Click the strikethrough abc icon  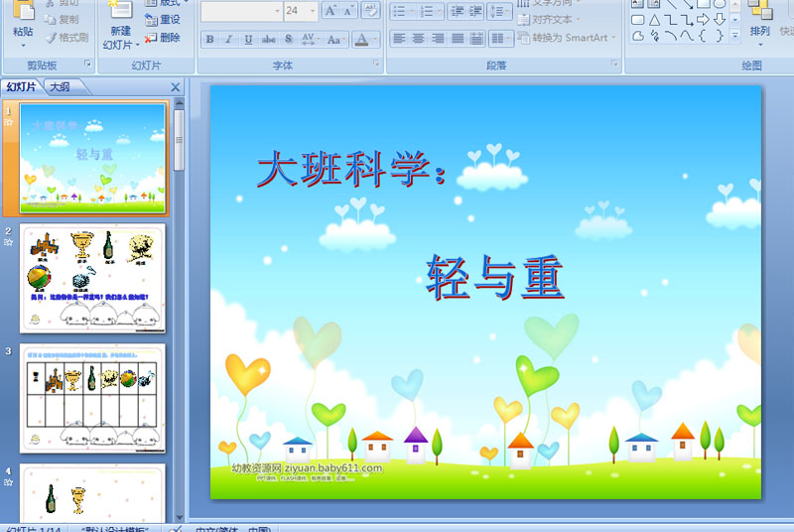(268, 40)
